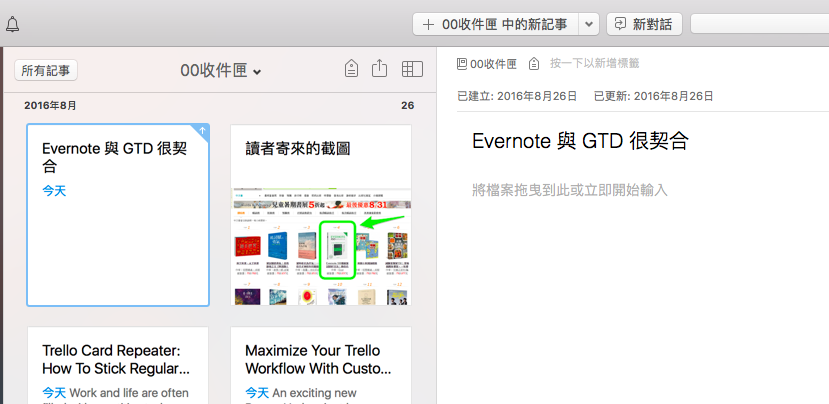Open the 讀者寄來的截圖 note card

[x=321, y=215]
